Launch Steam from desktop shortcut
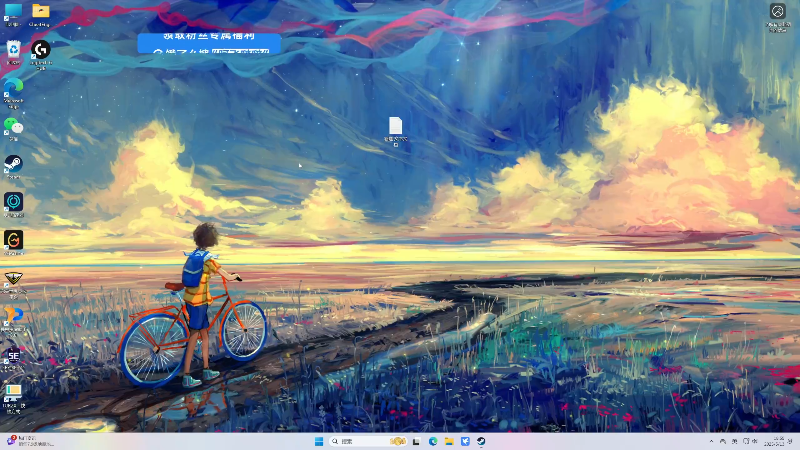800x450 pixels. coord(13,167)
